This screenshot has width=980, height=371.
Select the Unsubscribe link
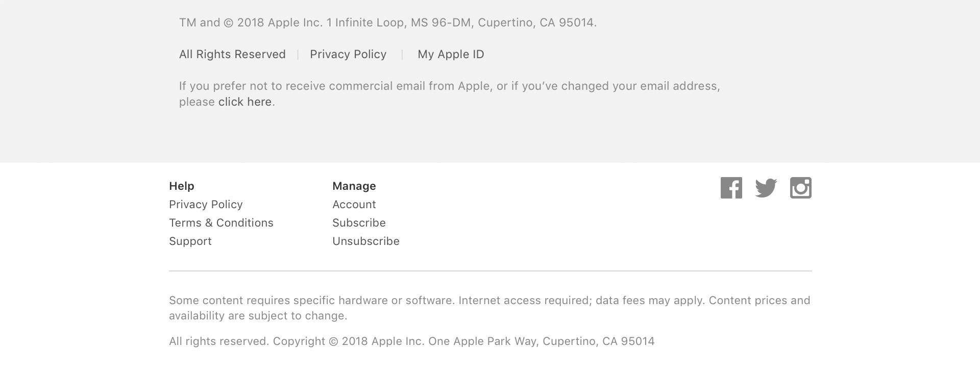366,241
